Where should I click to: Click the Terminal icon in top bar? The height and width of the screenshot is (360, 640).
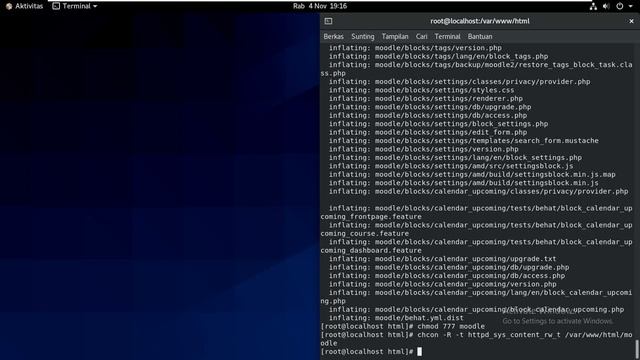(x=56, y=6)
